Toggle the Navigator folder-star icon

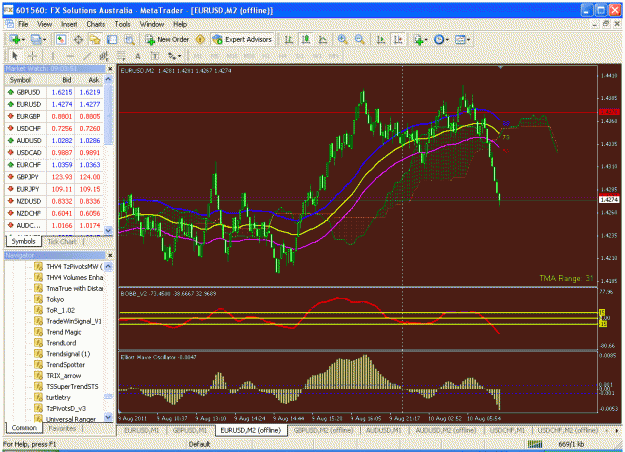[95, 39]
